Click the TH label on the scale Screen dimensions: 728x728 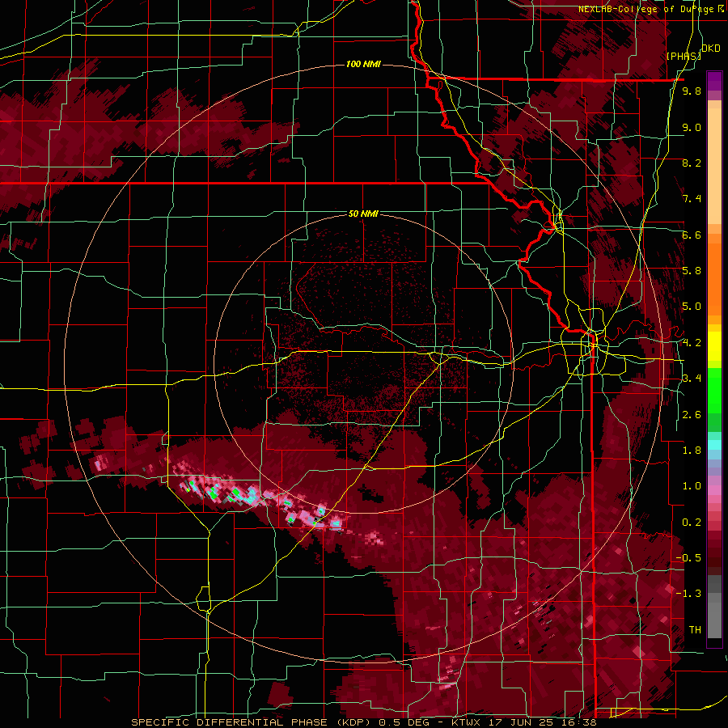pos(695,630)
